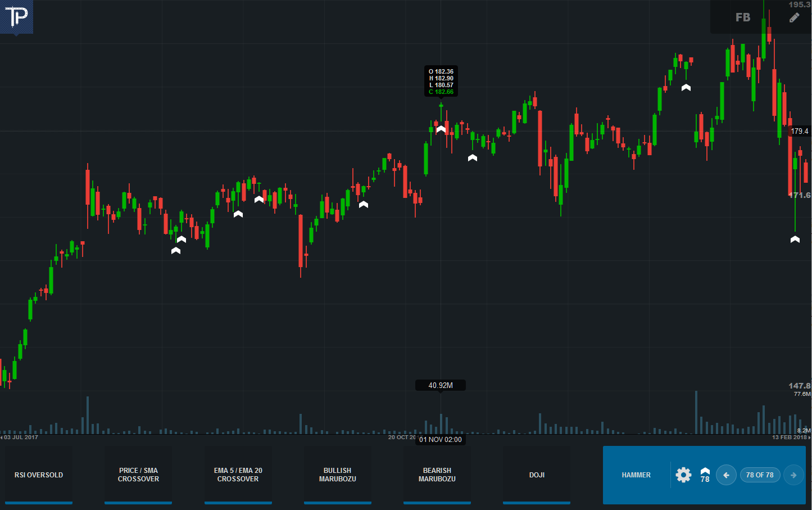This screenshot has width=812, height=510.
Task: Click the "78 OF 78" occurrence counter
Action: pyautogui.click(x=760, y=475)
